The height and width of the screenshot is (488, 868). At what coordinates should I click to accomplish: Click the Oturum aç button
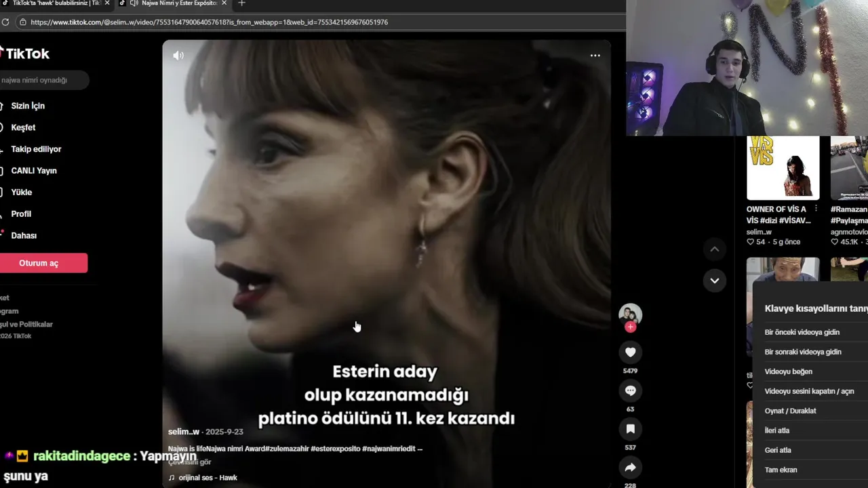coord(43,263)
